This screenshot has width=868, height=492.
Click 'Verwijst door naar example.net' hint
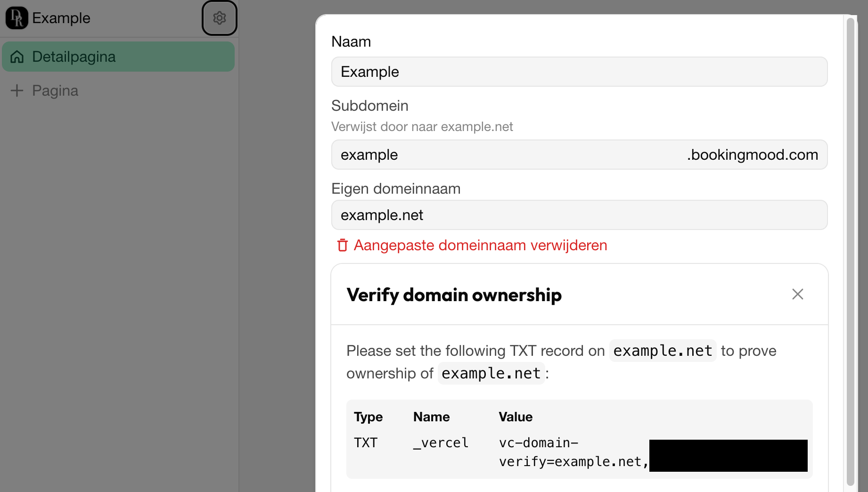coord(422,126)
